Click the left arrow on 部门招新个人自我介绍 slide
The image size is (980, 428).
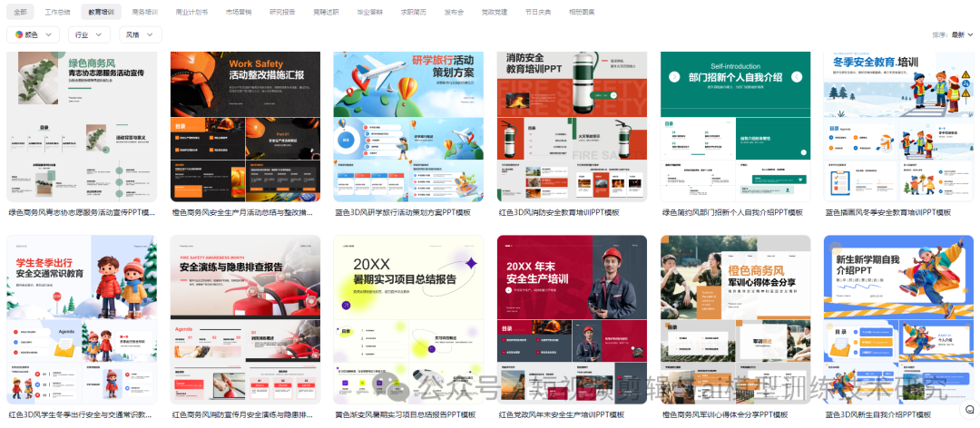pos(674,77)
